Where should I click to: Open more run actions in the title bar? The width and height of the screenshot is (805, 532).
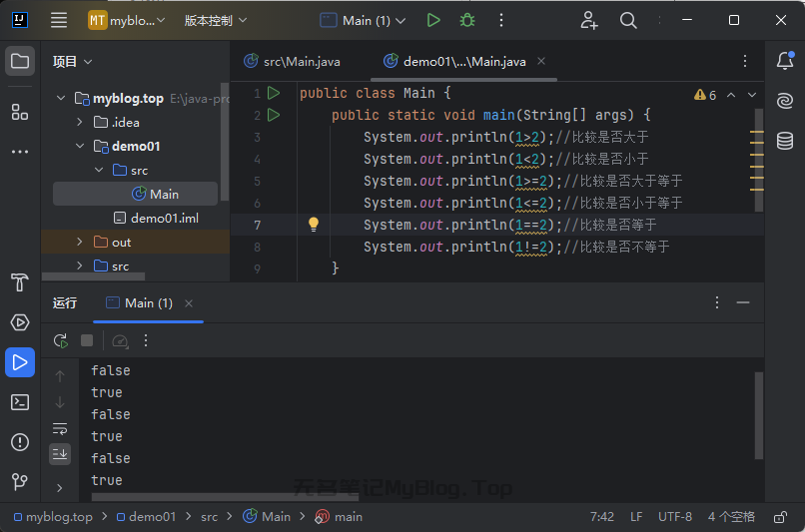(501, 21)
